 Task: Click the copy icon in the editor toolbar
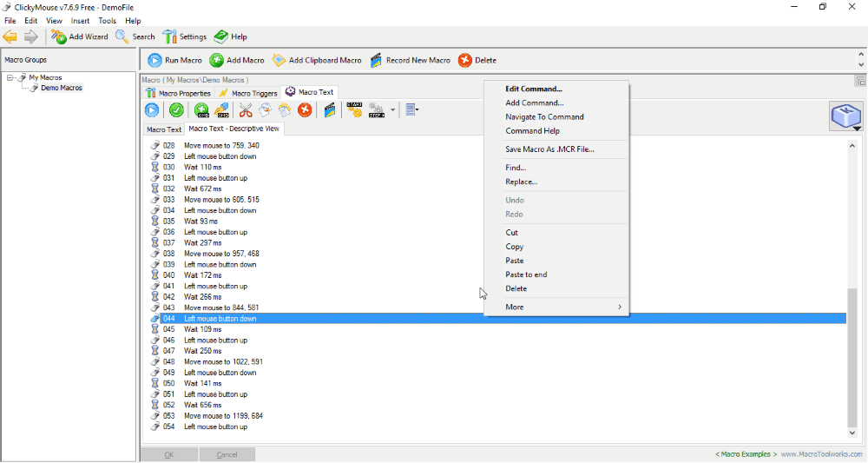265,110
